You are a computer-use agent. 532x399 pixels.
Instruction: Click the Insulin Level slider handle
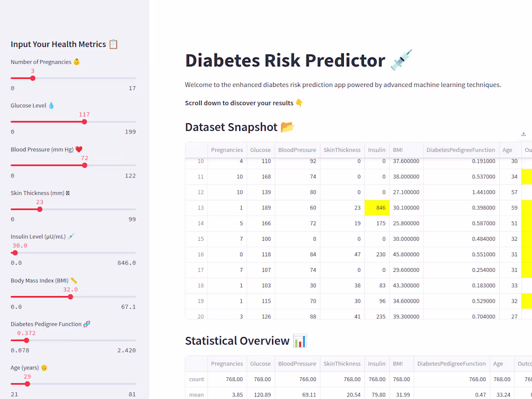coord(14,252)
